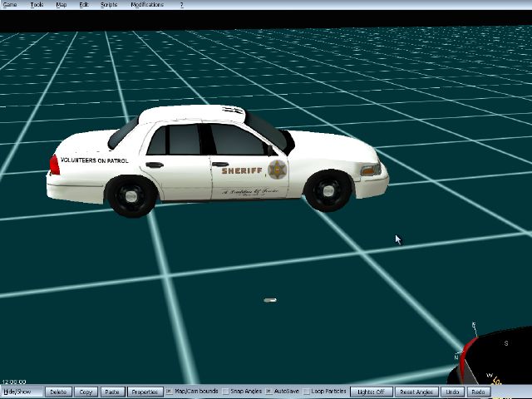This screenshot has width=532, height=399.
Task: Select the white sheriff patrol car
Action: point(217,160)
